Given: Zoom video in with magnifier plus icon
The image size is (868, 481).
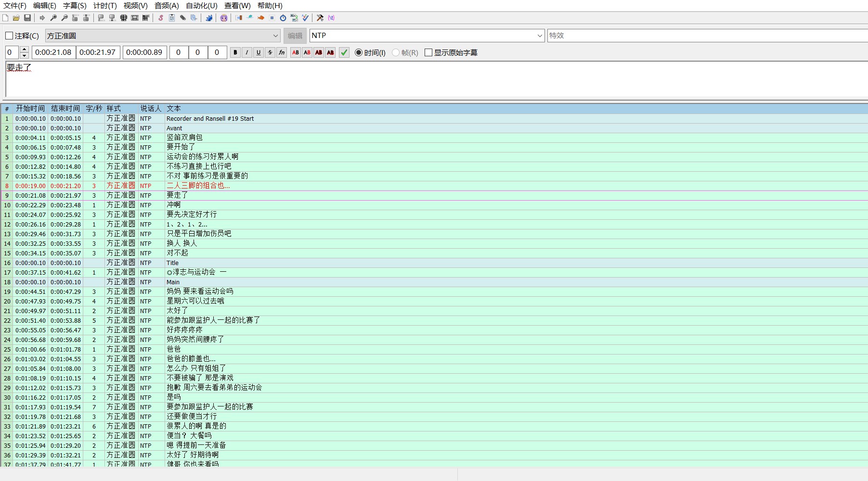Looking at the screenshot, I should [53, 18].
